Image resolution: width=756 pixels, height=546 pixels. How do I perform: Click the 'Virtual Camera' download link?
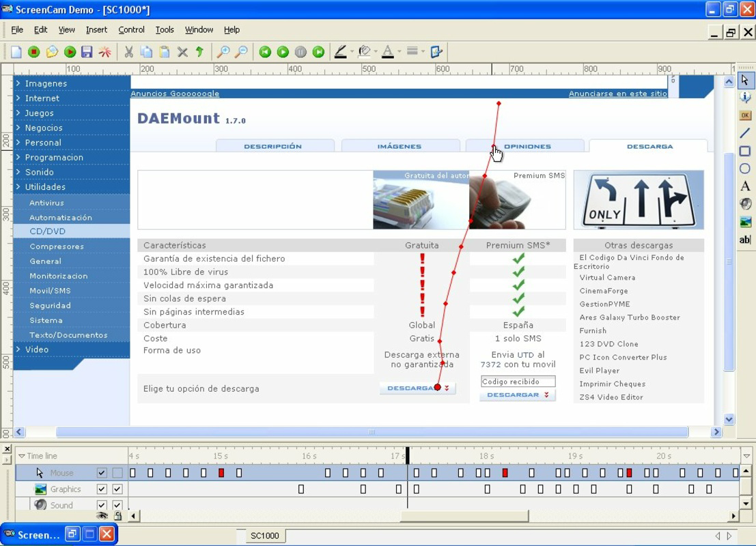coord(608,278)
